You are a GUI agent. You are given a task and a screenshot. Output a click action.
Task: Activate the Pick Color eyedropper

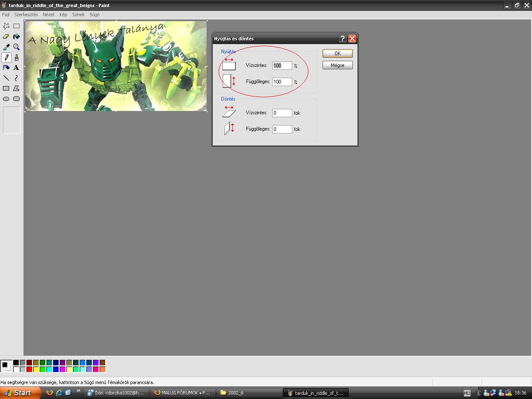6,47
